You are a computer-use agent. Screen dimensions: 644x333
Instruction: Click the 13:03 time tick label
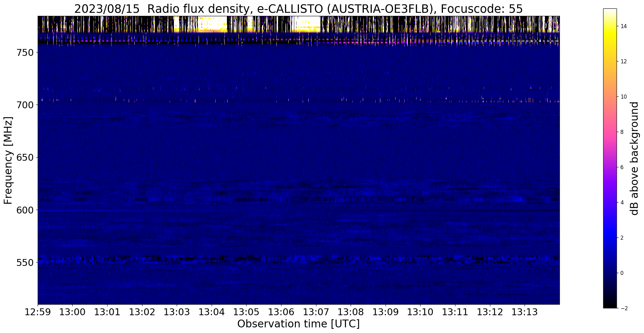pos(177,312)
